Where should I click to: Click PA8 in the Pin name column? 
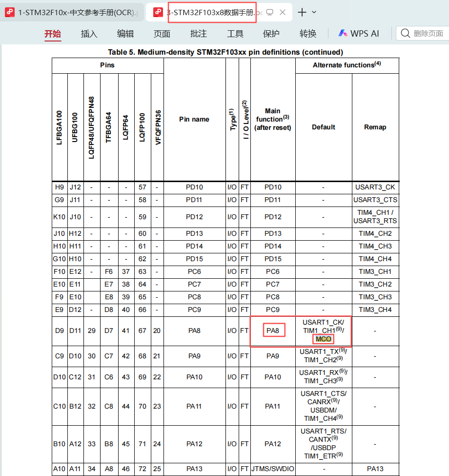point(194,331)
